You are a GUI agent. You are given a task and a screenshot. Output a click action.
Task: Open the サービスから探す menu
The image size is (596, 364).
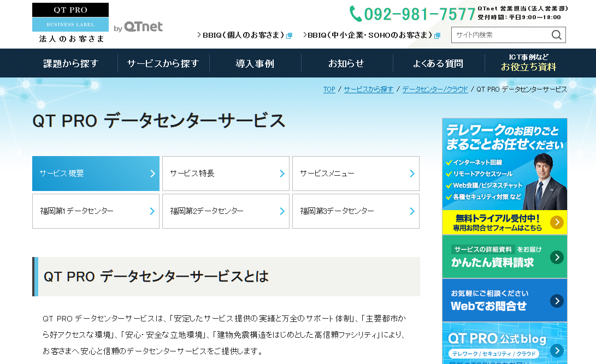[x=163, y=63]
